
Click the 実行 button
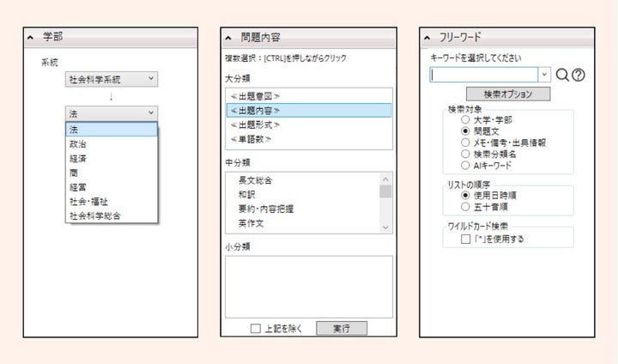(x=342, y=328)
